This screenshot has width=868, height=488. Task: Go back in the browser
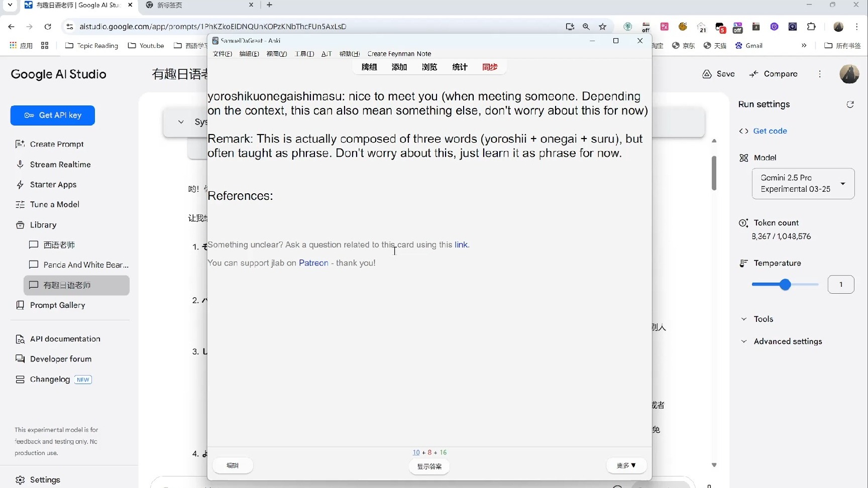pyautogui.click(x=11, y=27)
